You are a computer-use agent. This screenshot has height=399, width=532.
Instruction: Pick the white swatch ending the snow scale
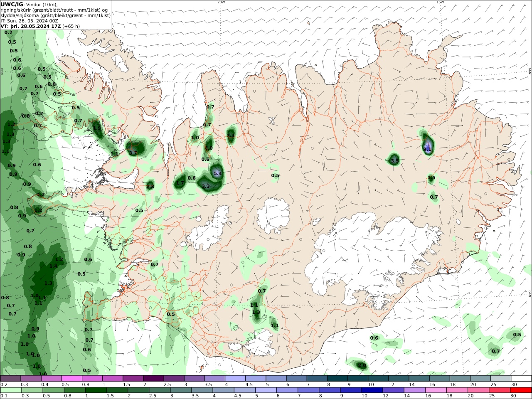[521, 379]
